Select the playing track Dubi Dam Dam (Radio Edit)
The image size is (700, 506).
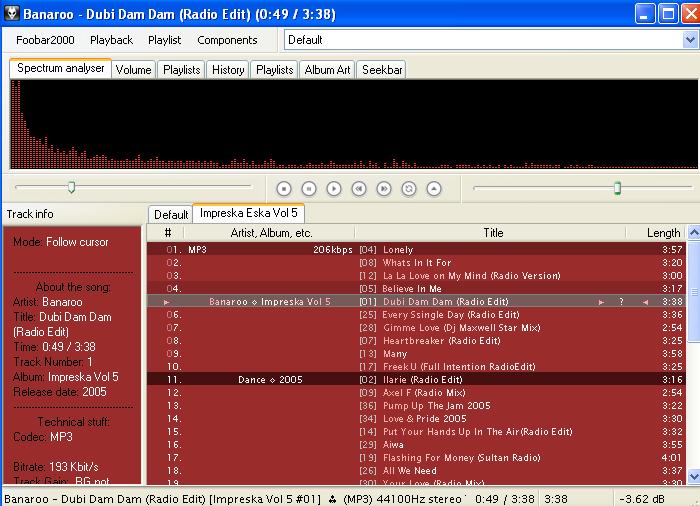(x=416, y=301)
